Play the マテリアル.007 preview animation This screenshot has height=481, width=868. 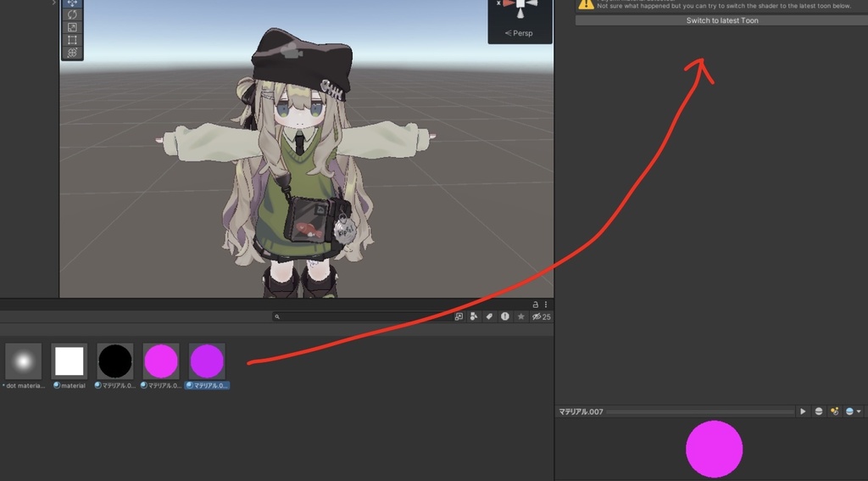(x=803, y=411)
